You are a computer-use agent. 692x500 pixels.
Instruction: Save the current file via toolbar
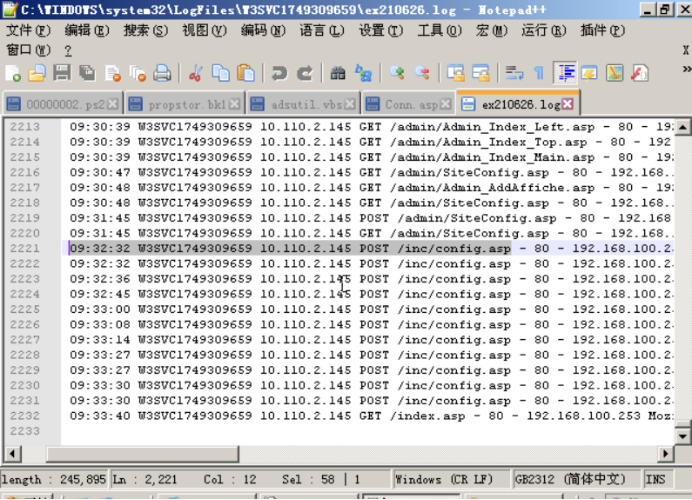coord(62,73)
